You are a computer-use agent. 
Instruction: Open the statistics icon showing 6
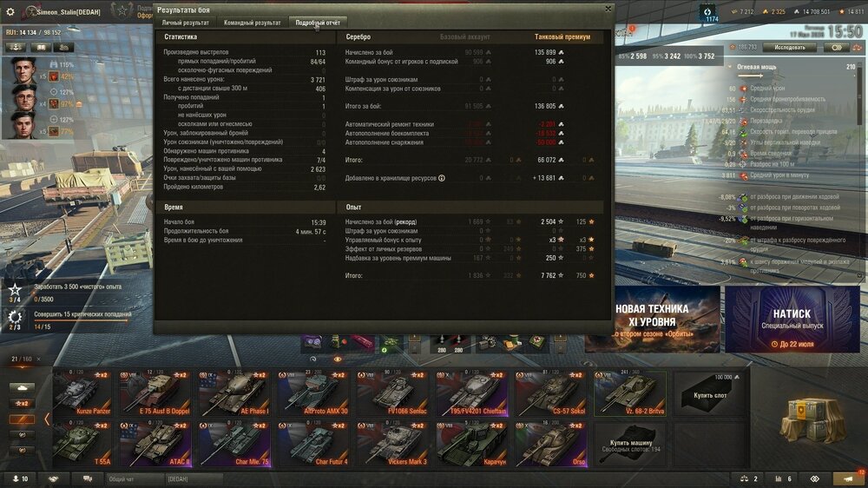[783, 478]
